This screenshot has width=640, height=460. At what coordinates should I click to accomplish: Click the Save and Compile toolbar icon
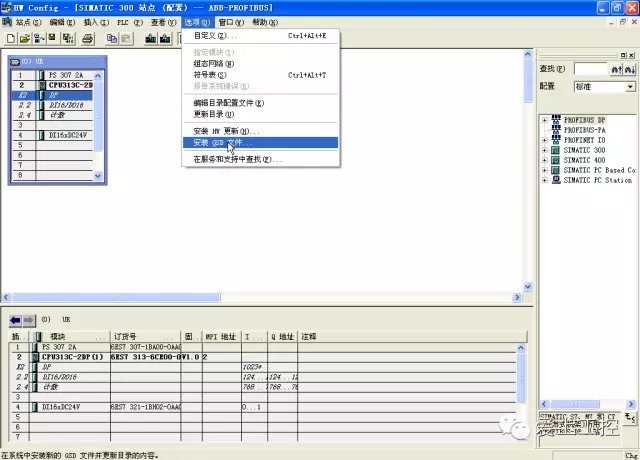(x=68, y=39)
